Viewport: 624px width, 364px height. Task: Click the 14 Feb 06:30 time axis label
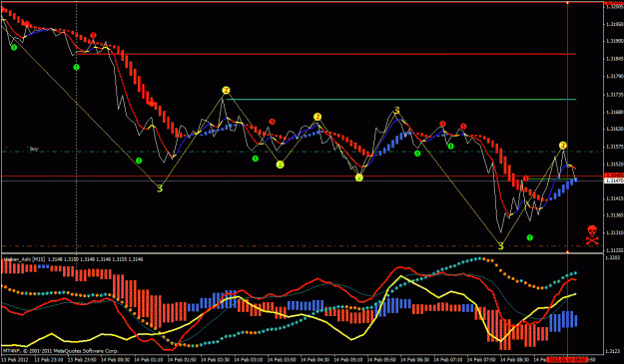[414, 360]
